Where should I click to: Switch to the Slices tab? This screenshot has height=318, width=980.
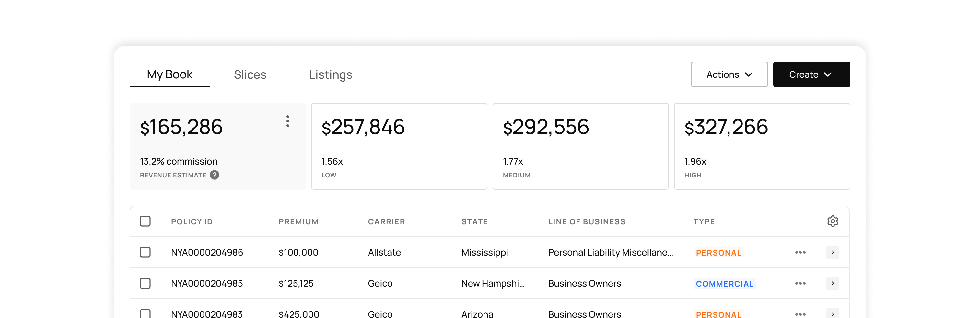(x=250, y=74)
